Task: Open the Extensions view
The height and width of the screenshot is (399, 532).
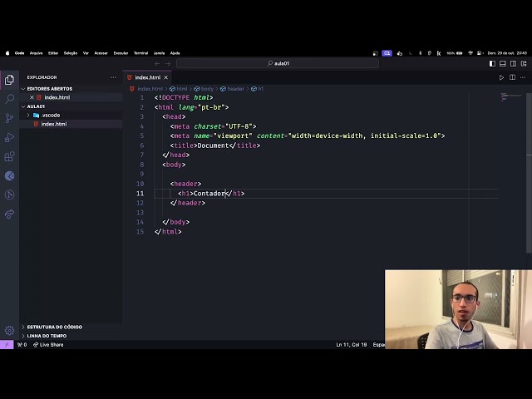Action: click(9, 156)
